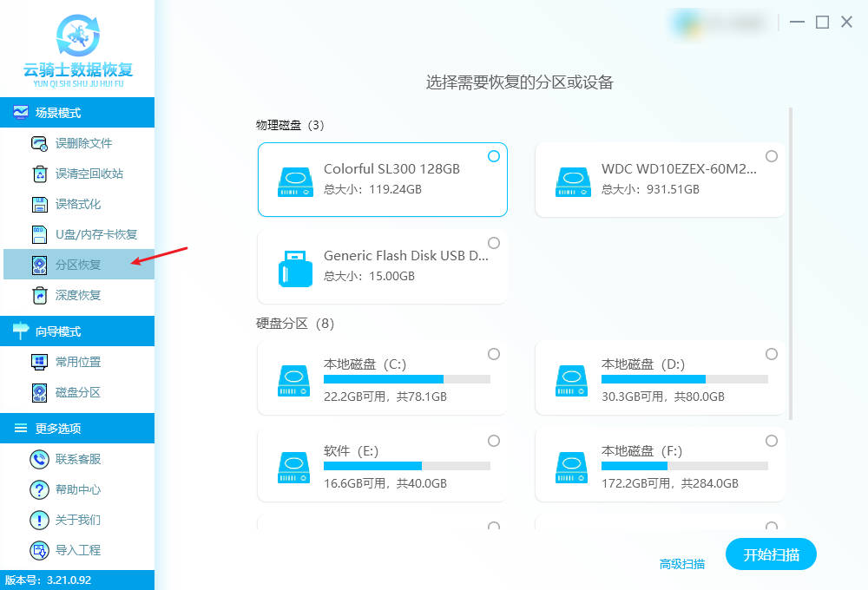Click the 本地磁盘 (F:) drive icon
Image resolution: width=868 pixels, height=590 pixels.
tap(572, 467)
